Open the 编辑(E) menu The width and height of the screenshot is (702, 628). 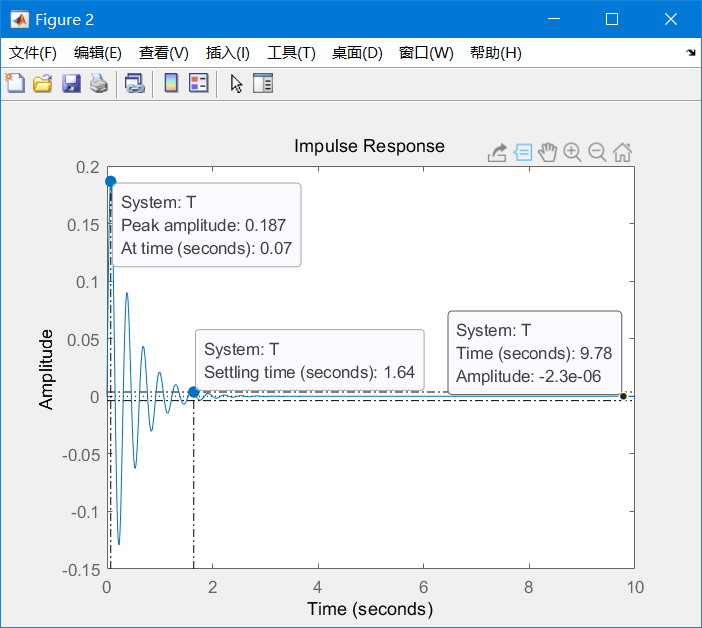(98, 53)
